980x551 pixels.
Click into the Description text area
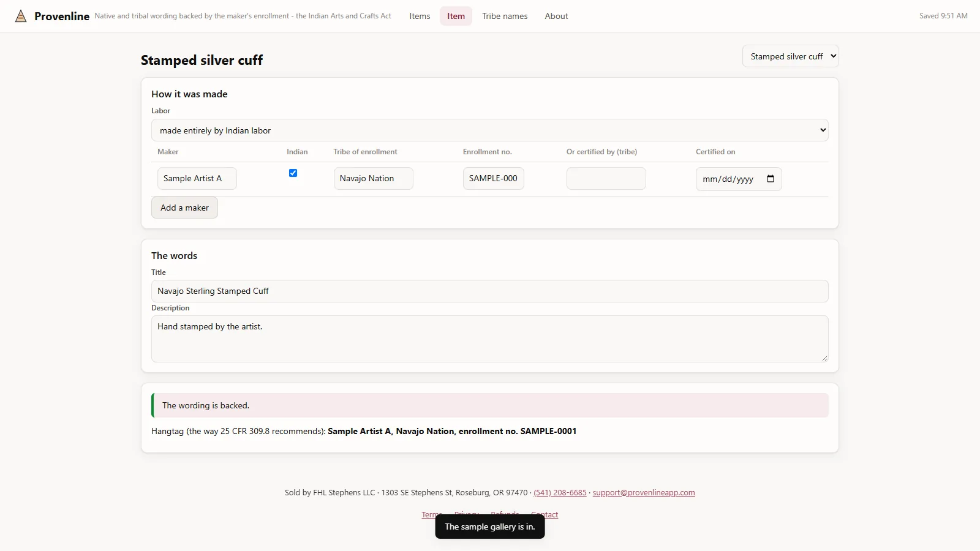click(x=490, y=339)
